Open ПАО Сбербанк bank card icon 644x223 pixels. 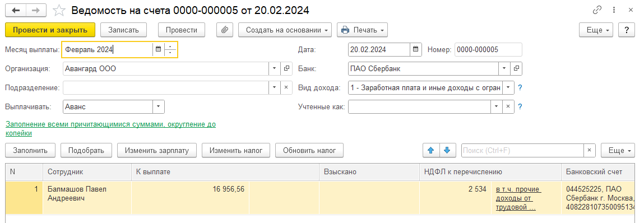click(516, 69)
